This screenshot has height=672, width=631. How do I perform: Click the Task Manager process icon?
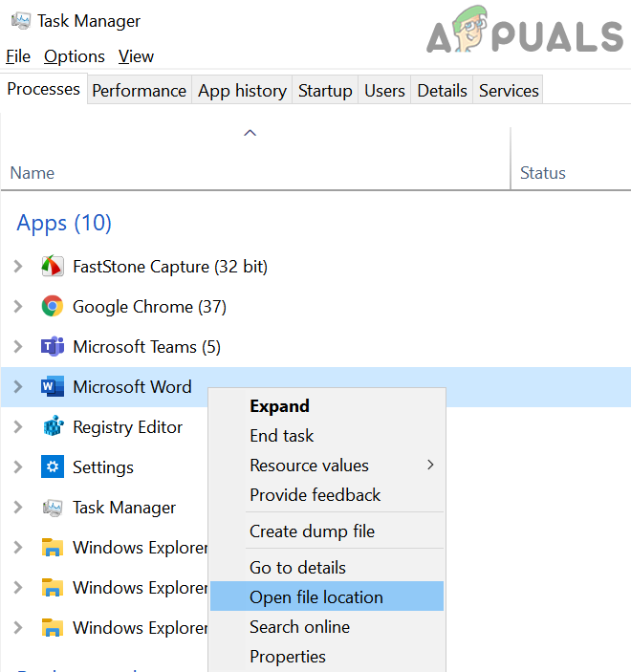point(53,508)
